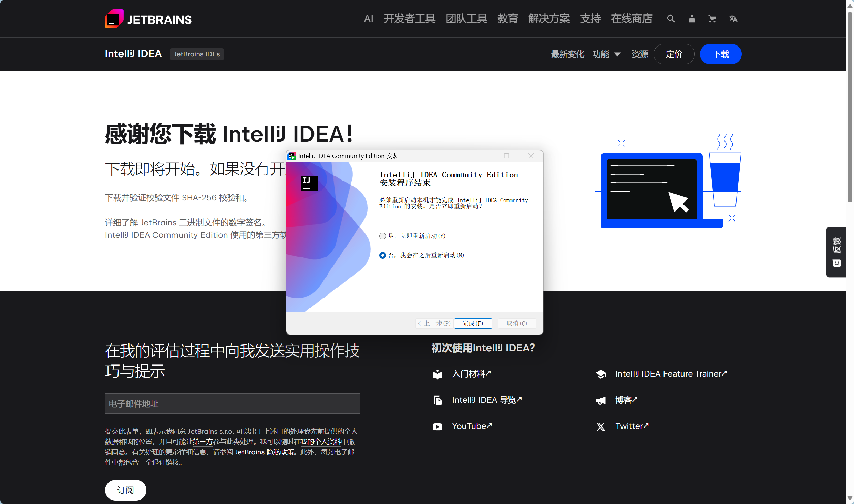The image size is (854, 504).
Task: Click the blue 下载 download button
Action: point(720,54)
